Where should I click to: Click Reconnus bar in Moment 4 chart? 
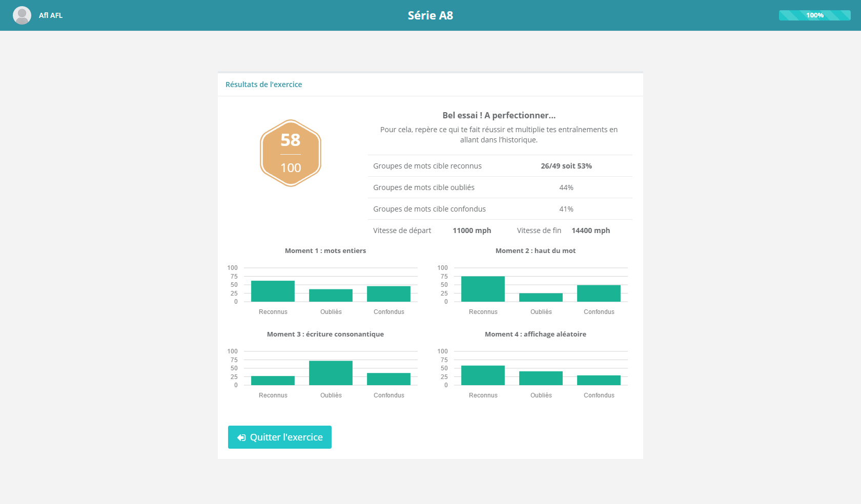click(483, 375)
